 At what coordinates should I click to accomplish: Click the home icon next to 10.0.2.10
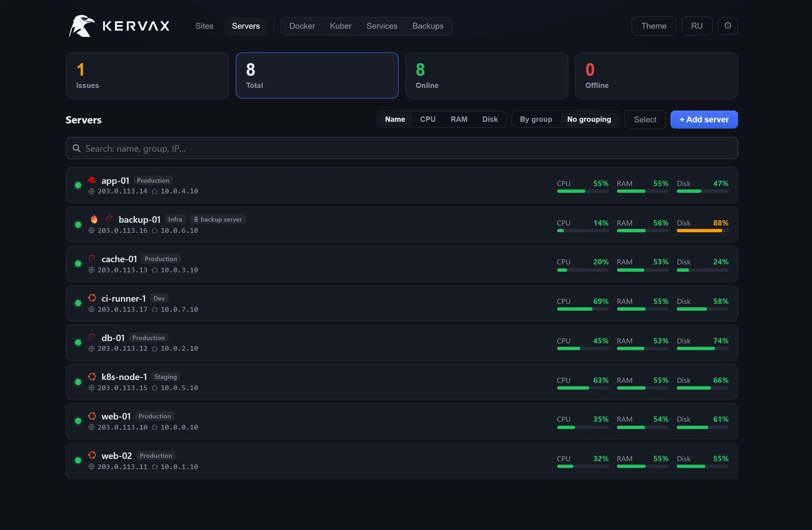[x=155, y=349]
